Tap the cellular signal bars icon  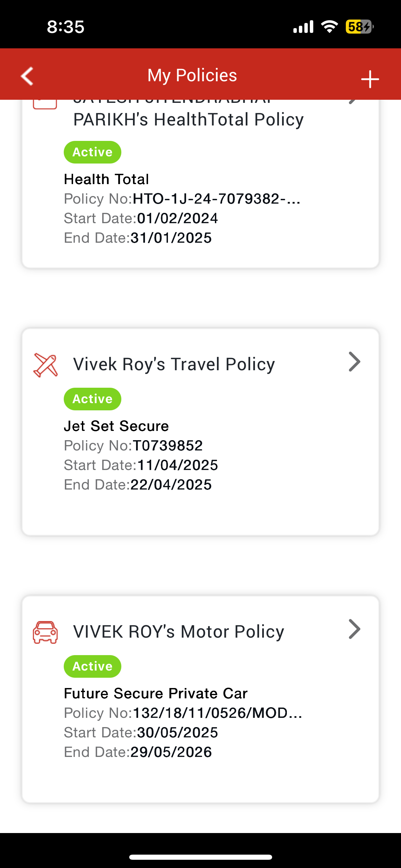tap(303, 27)
